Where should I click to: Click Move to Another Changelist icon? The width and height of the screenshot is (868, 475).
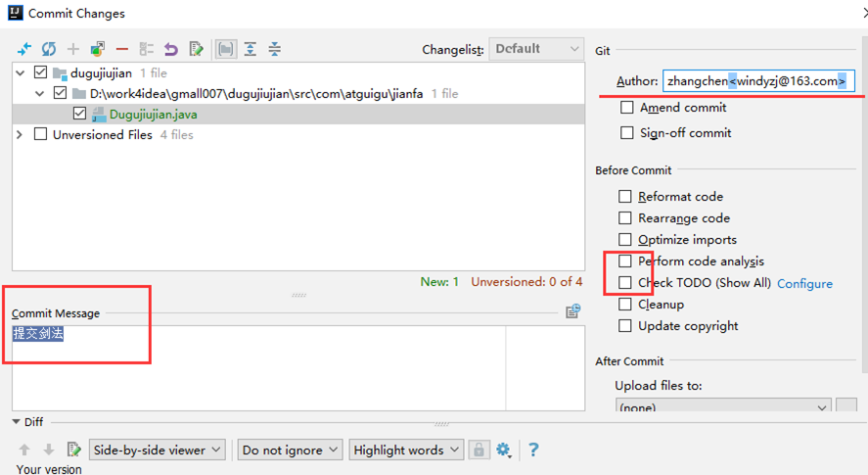98,49
